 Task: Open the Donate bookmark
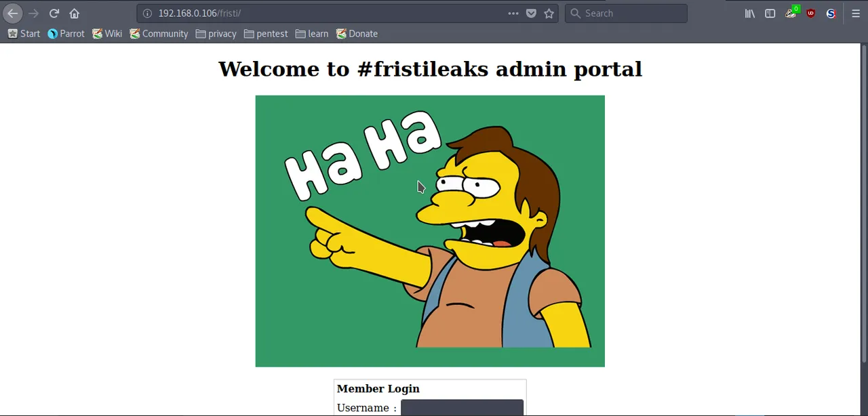point(357,33)
